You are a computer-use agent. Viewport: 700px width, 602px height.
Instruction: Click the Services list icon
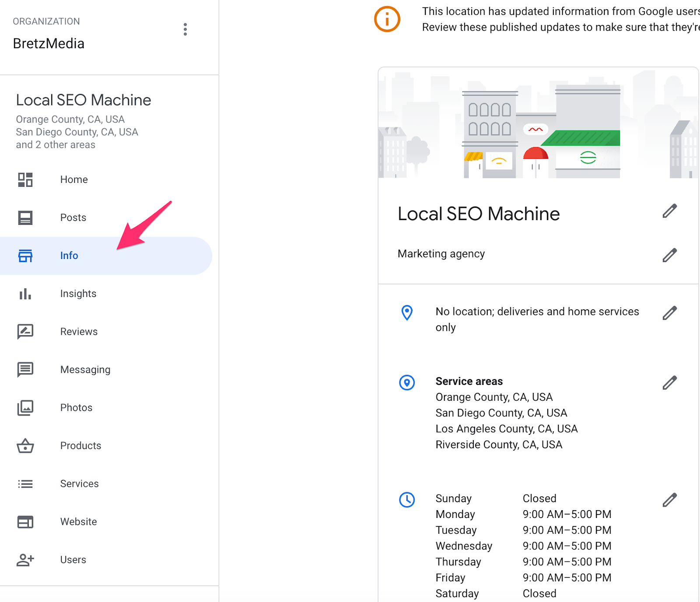pyautogui.click(x=25, y=484)
